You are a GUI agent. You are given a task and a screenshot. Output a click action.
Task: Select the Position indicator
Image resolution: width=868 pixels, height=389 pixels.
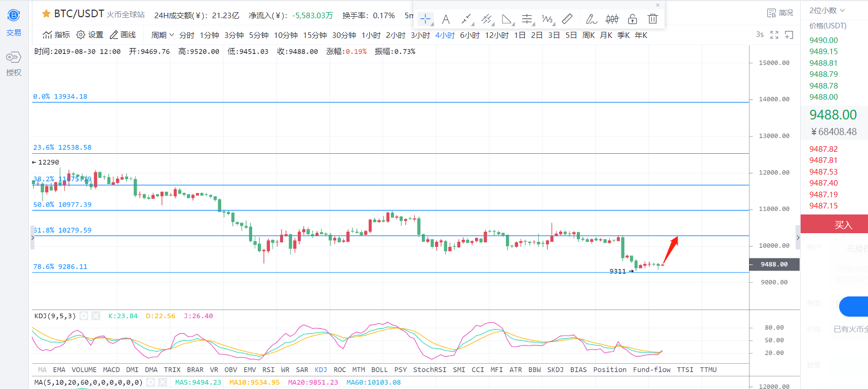coord(610,370)
